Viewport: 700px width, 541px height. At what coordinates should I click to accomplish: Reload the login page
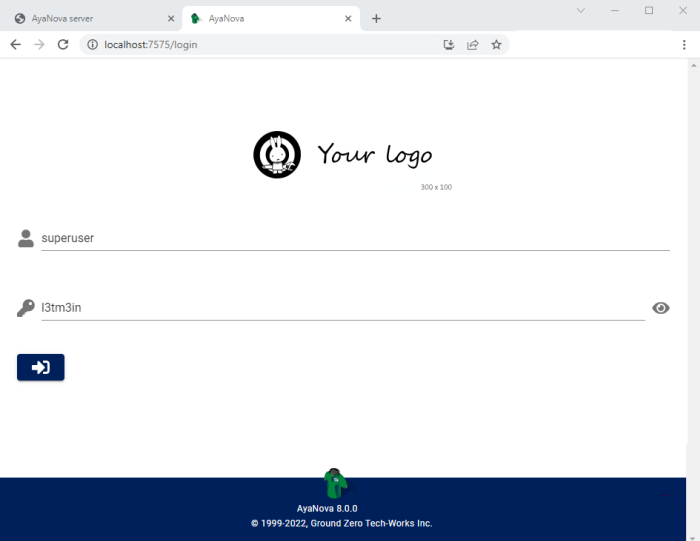pyautogui.click(x=63, y=45)
